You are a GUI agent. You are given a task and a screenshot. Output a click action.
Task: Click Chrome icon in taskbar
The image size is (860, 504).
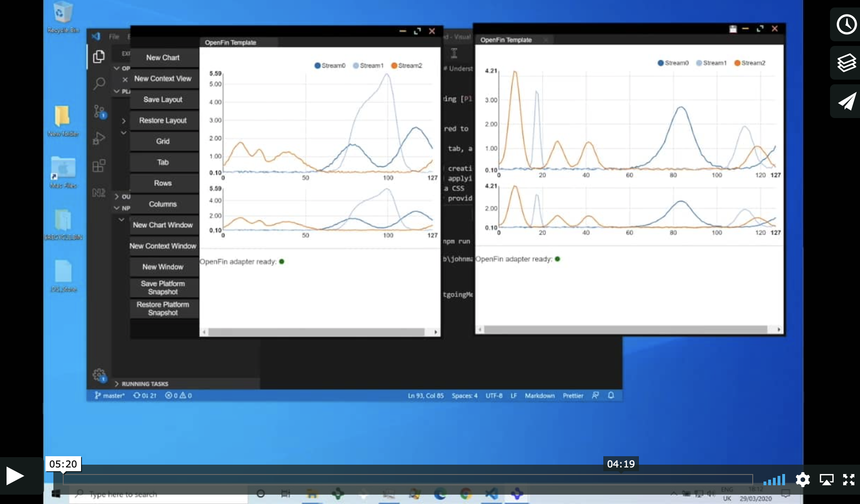(x=465, y=494)
